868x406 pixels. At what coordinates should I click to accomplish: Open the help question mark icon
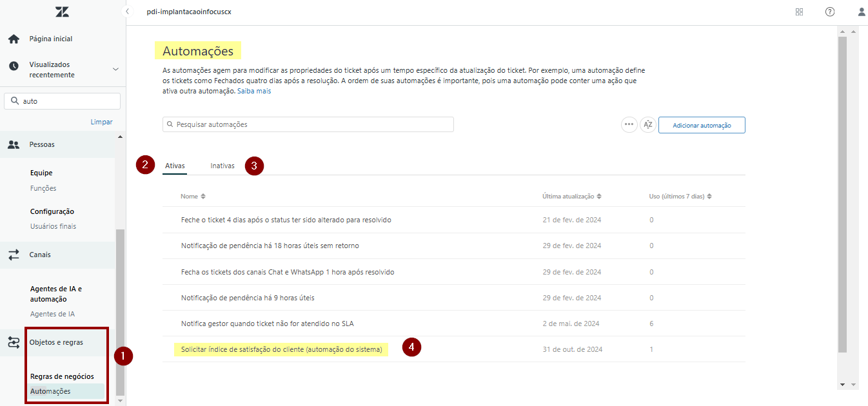(x=830, y=12)
